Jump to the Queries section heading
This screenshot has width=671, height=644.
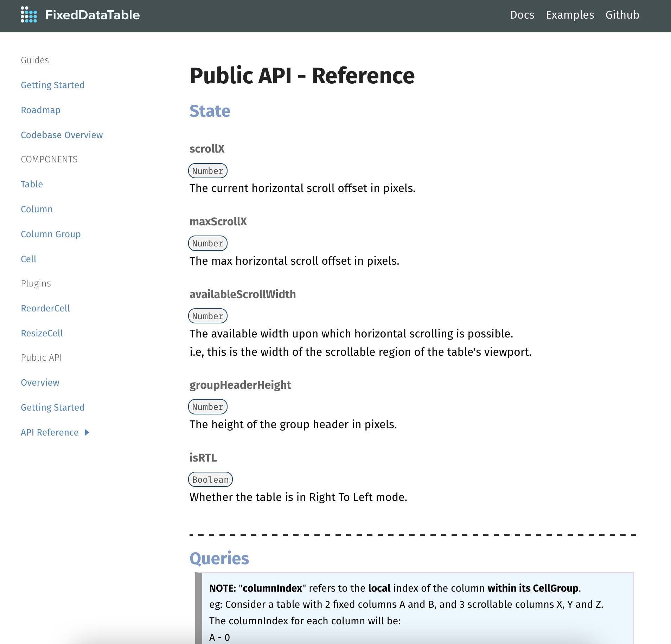pyautogui.click(x=219, y=558)
